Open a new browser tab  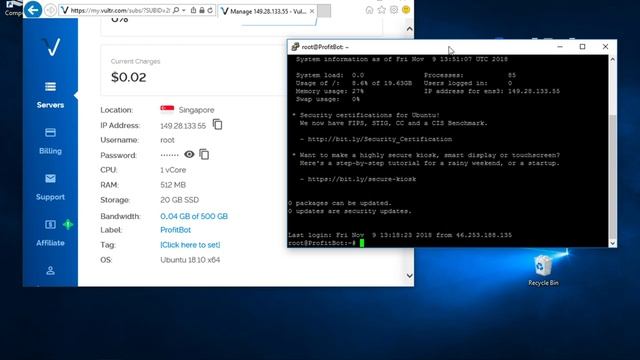coord(324,11)
